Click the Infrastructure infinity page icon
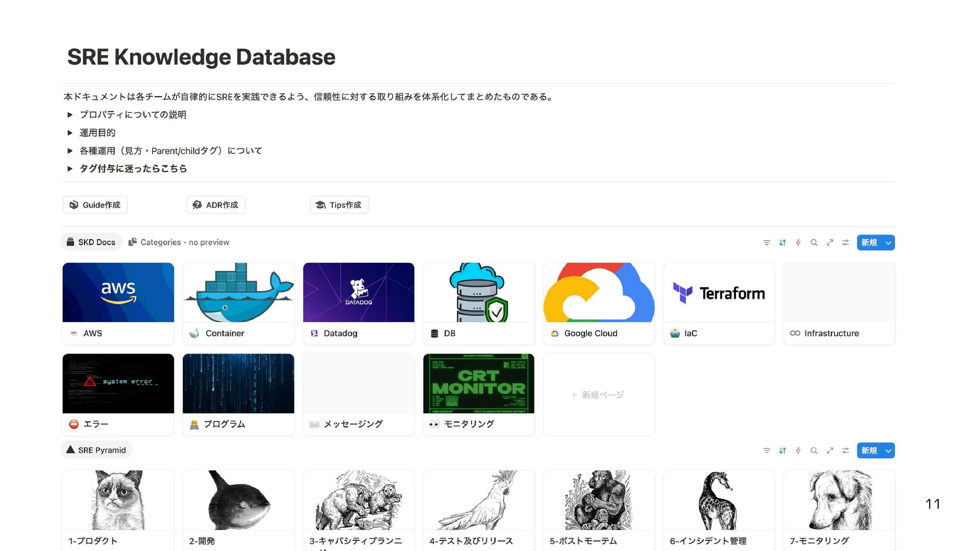Screen dimensions: 980x551 click(x=795, y=333)
